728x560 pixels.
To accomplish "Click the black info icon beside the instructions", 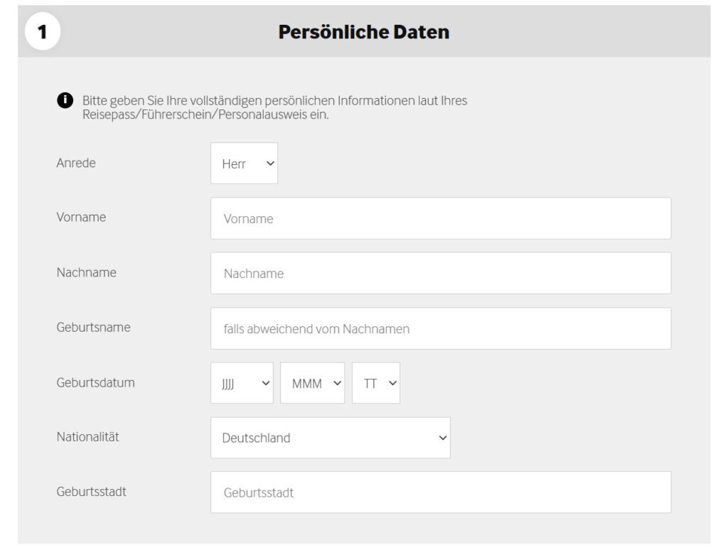I will point(65,100).
